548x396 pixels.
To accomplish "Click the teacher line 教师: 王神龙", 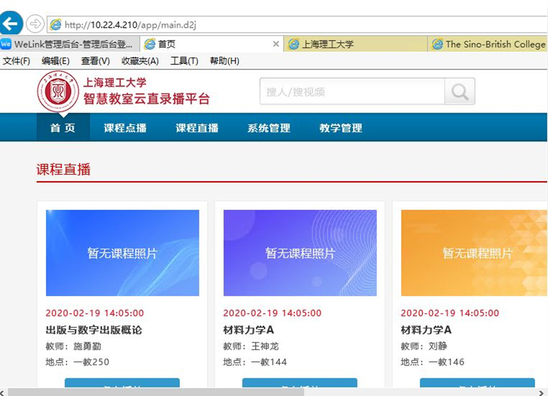I will click(x=251, y=346).
